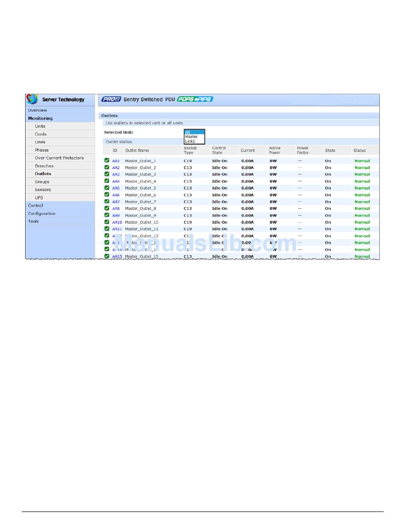Image resolution: width=405 pixels, height=532 pixels.
Task: Open the Control section in sidebar
Action: pyautogui.click(x=35, y=205)
